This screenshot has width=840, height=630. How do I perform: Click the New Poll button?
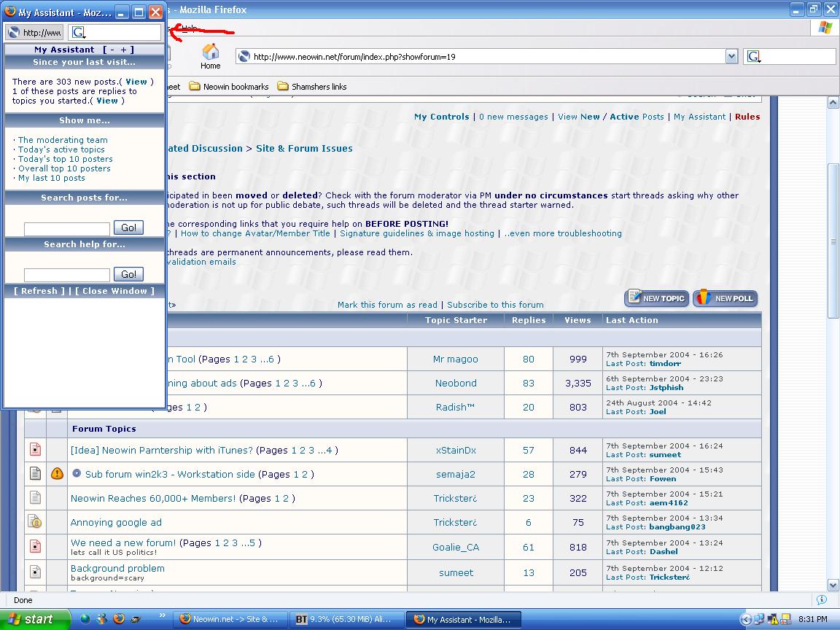click(x=726, y=298)
